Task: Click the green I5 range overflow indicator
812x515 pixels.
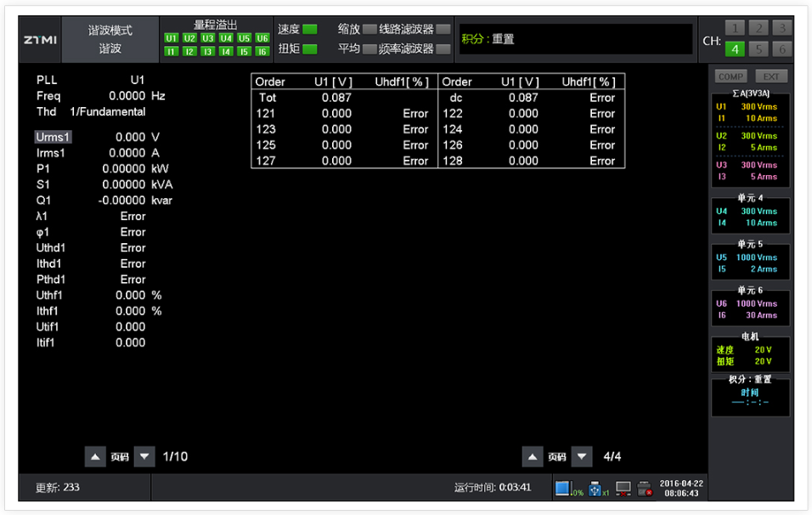Action: (x=244, y=51)
